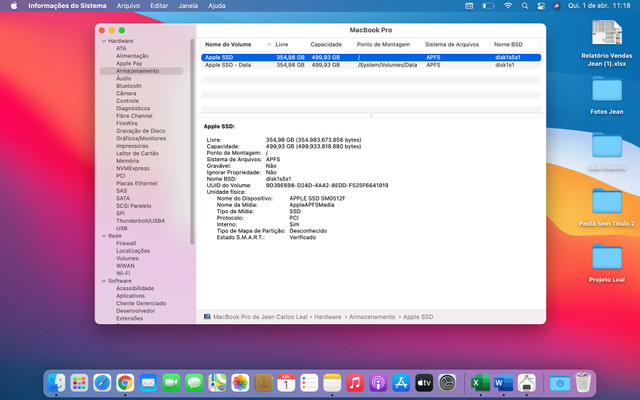Sort by Nome BSD column header
Image resolution: width=640 pixels, height=400 pixels.
(x=508, y=44)
